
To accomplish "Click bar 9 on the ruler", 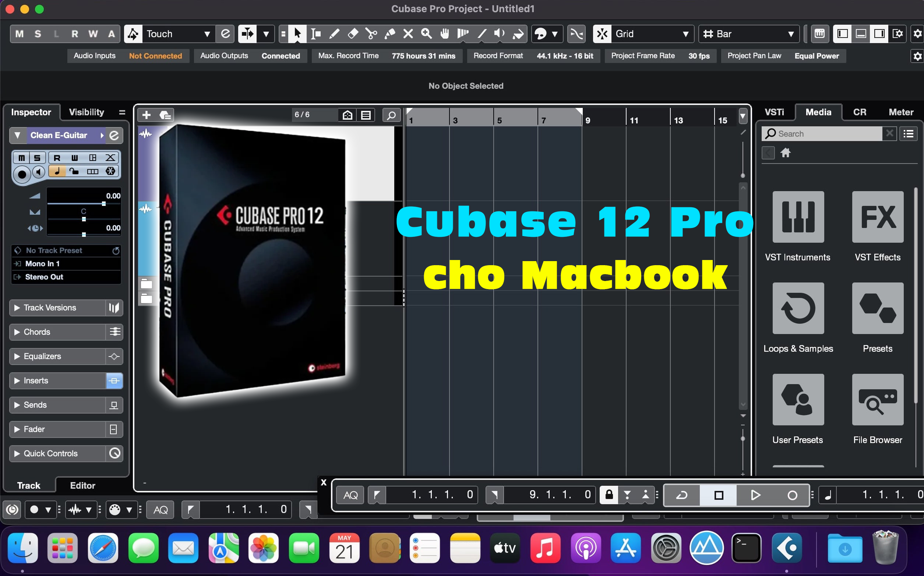I will tap(587, 120).
